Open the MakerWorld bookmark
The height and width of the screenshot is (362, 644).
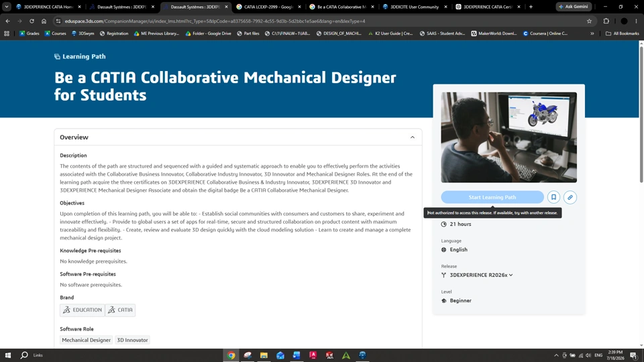coord(494,34)
